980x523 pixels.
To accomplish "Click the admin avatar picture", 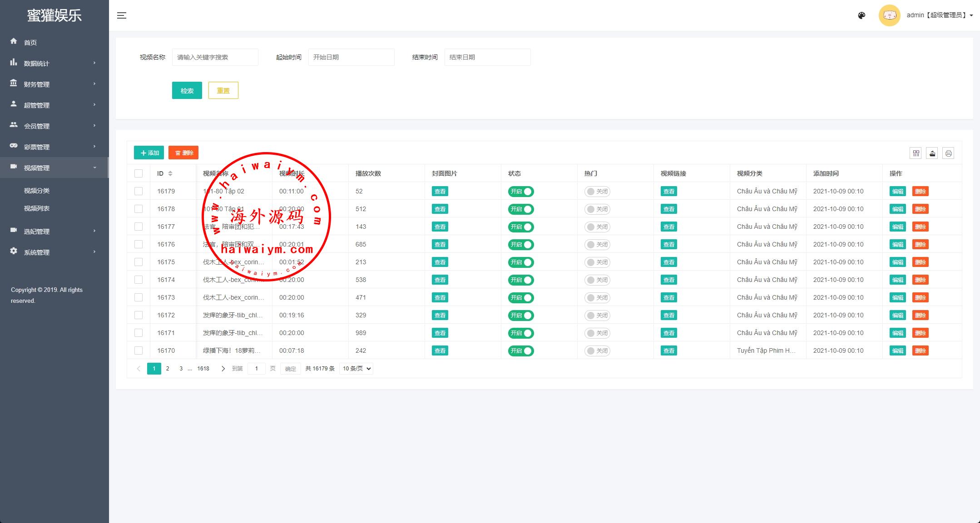I will [x=889, y=15].
